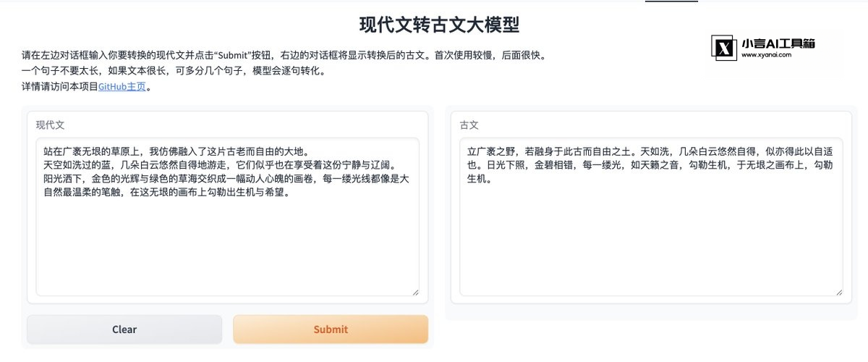Focus the 古文 output text area

coord(651,216)
